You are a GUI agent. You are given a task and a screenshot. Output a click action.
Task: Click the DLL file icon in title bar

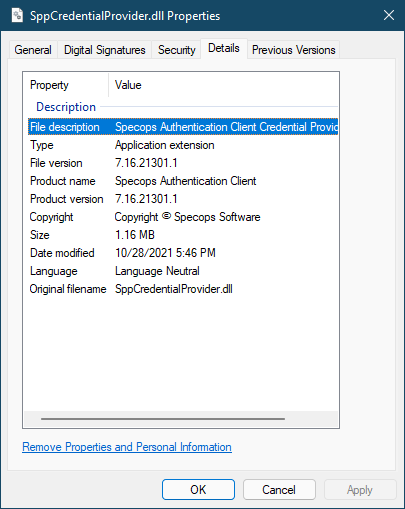[17, 15]
